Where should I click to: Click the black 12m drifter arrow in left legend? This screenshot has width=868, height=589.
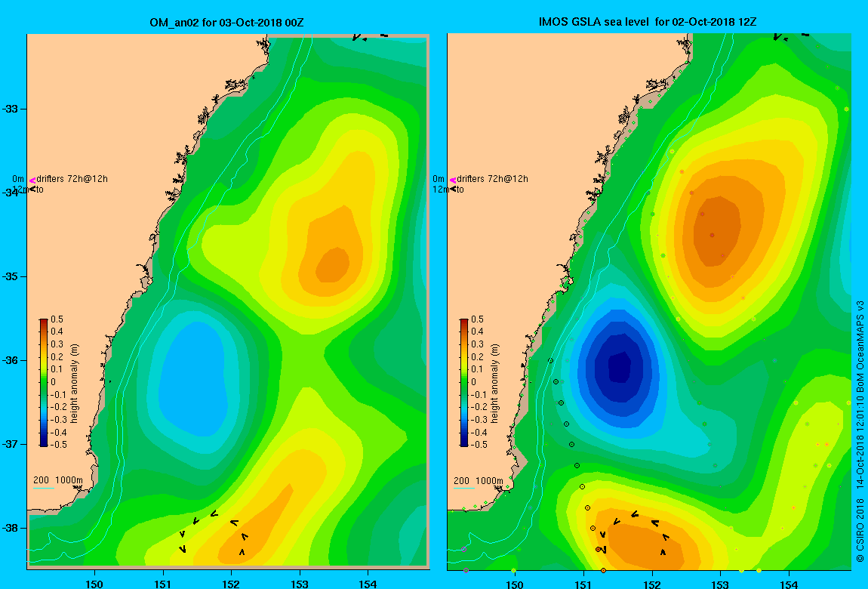32,190
